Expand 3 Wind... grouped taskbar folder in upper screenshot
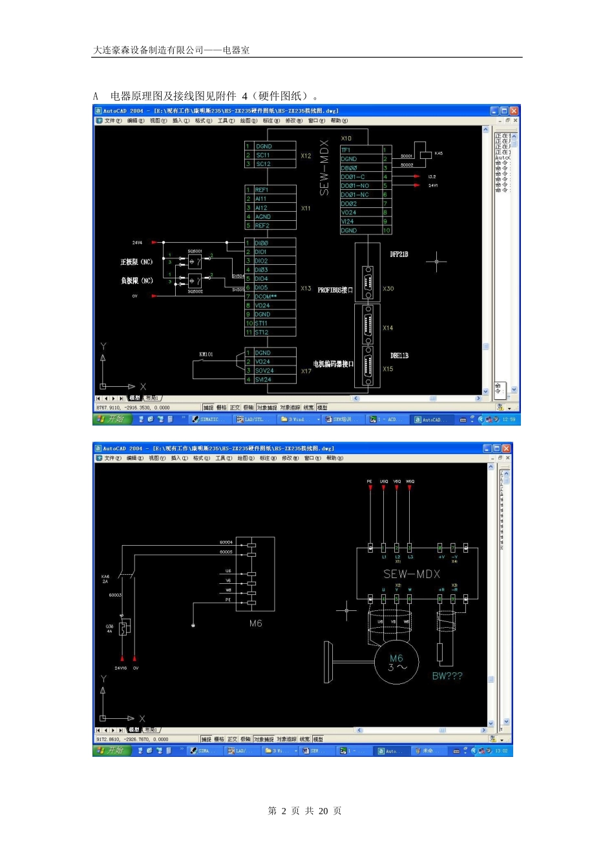The image size is (614, 868). (300, 419)
